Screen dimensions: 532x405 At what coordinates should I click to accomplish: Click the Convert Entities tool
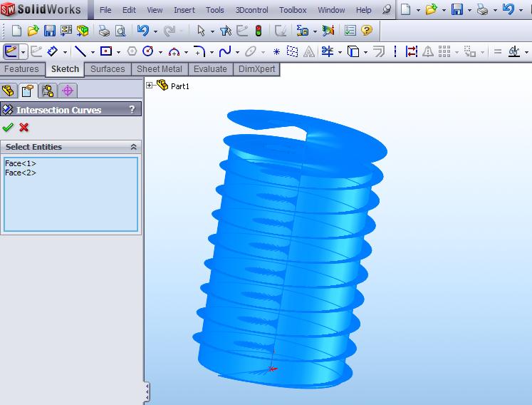coord(353,51)
